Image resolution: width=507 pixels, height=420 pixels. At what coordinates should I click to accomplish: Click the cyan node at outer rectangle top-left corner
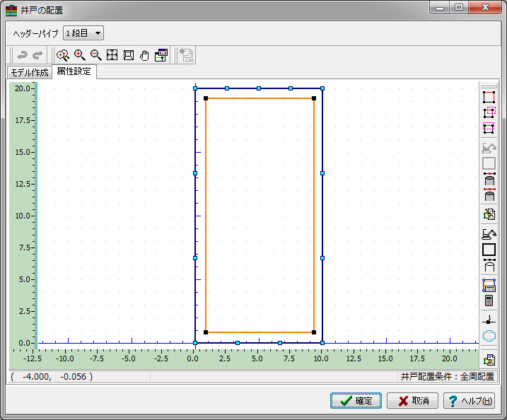pyautogui.click(x=195, y=88)
